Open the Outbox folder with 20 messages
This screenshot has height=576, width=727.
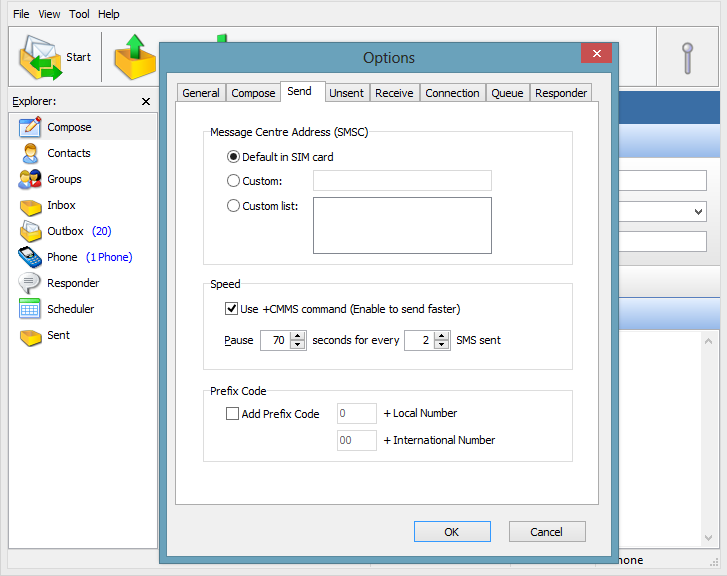pos(65,231)
